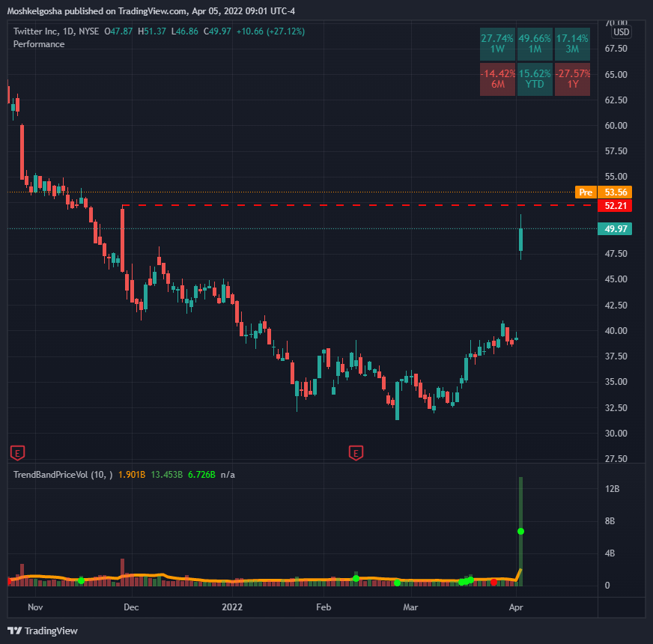Click the pre-market price tag 53.56

615,192
